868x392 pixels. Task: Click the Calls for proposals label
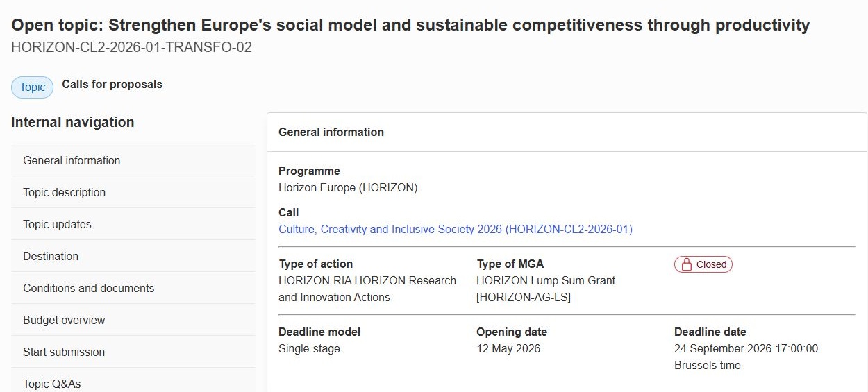coord(112,85)
